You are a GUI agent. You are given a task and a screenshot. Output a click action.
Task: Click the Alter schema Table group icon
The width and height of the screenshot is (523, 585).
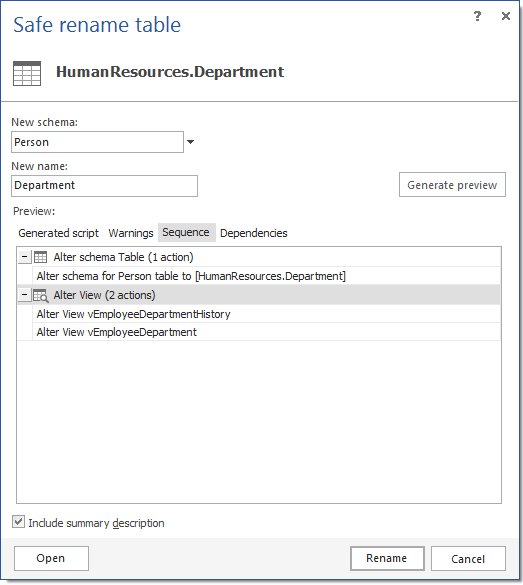tap(40, 257)
